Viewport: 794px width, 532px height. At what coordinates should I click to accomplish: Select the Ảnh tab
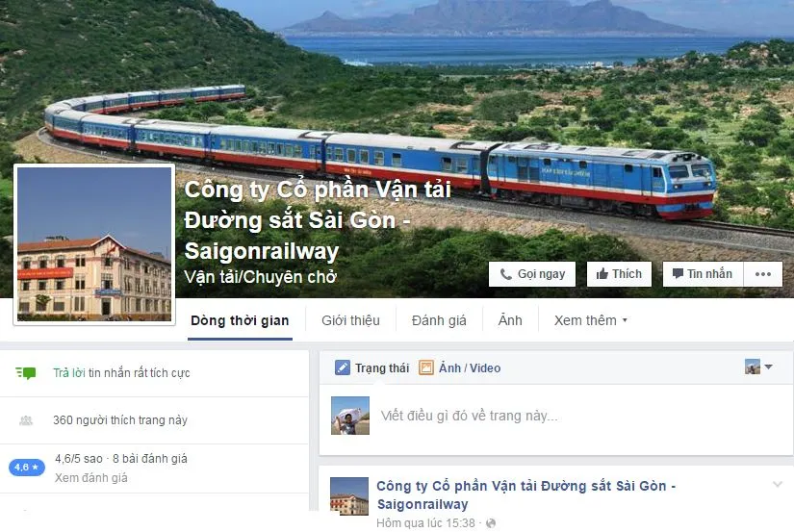(510, 320)
